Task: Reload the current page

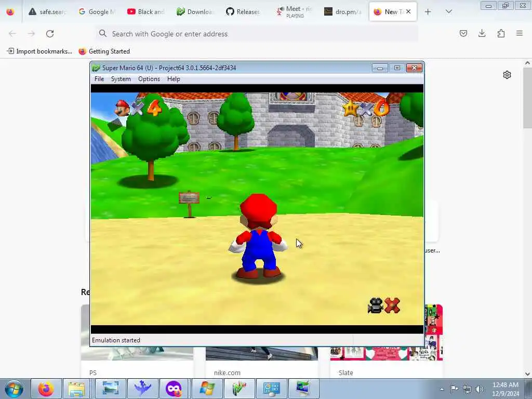Action: [x=50, y=34]
